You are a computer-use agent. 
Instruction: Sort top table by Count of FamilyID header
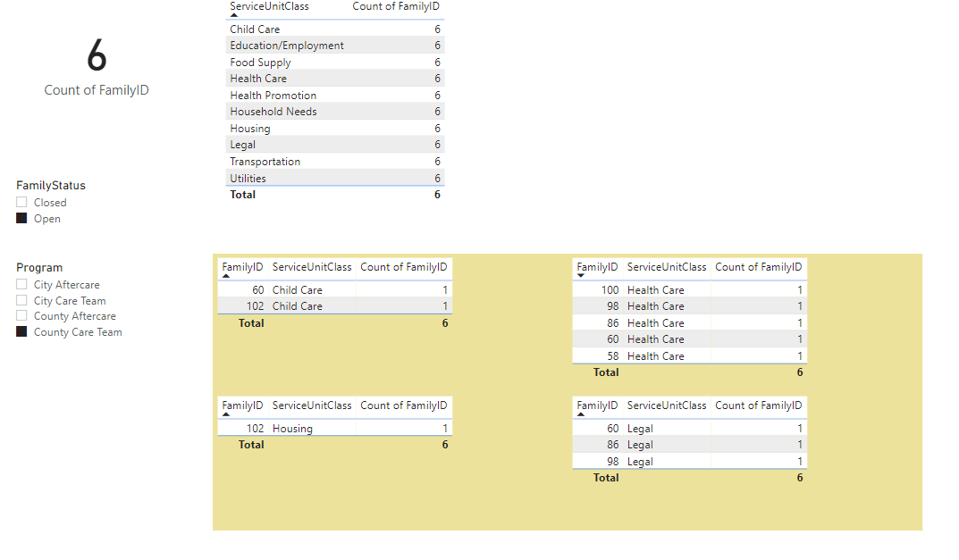(396, 7)
